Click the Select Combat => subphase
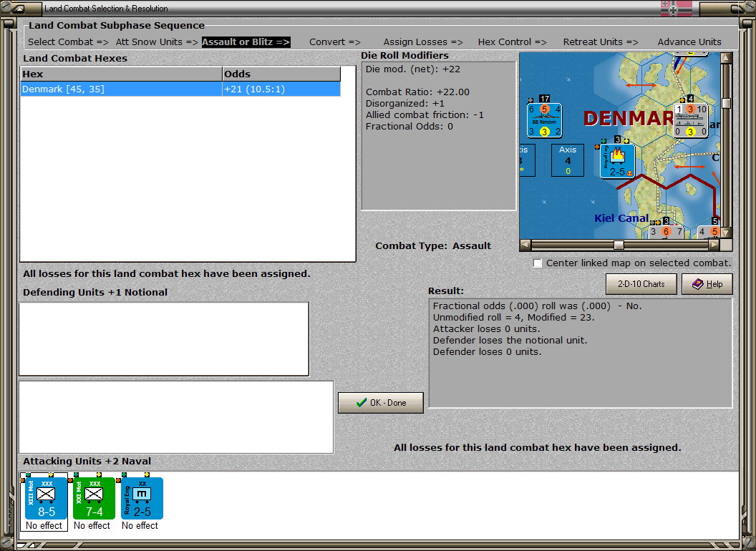 [69, 42]
